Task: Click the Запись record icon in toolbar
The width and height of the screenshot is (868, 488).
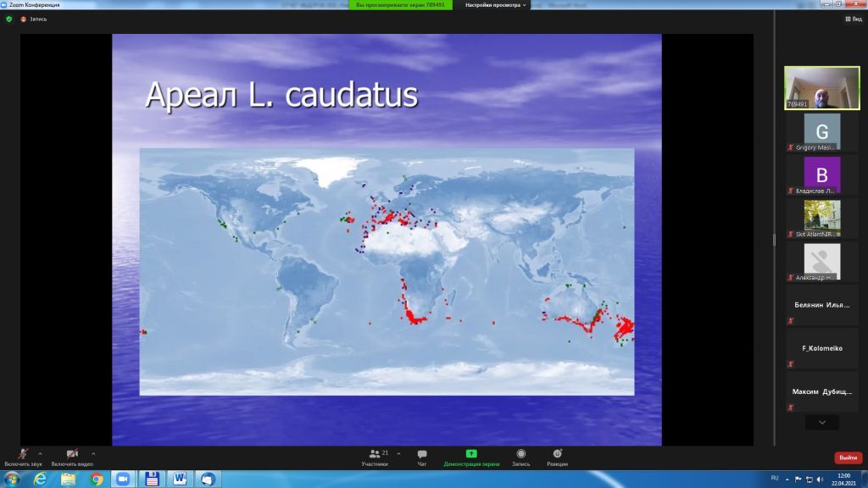Action: pos(520,457)
